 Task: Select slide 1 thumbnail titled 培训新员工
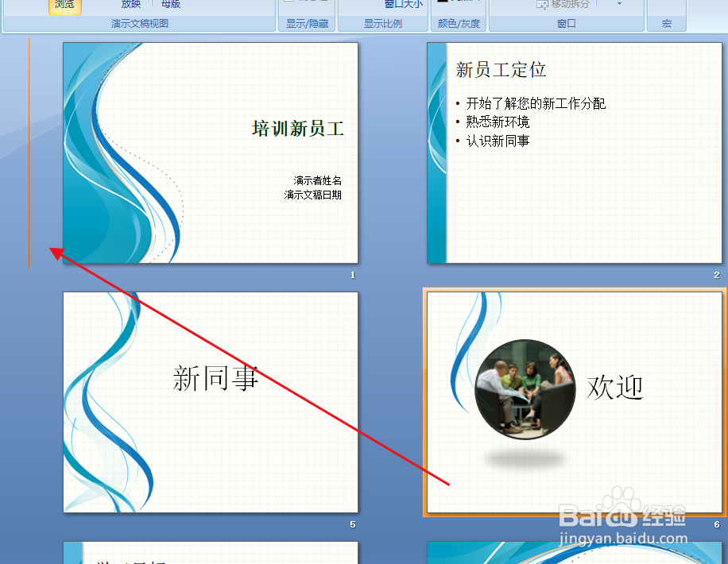click(x=211, y=153)
